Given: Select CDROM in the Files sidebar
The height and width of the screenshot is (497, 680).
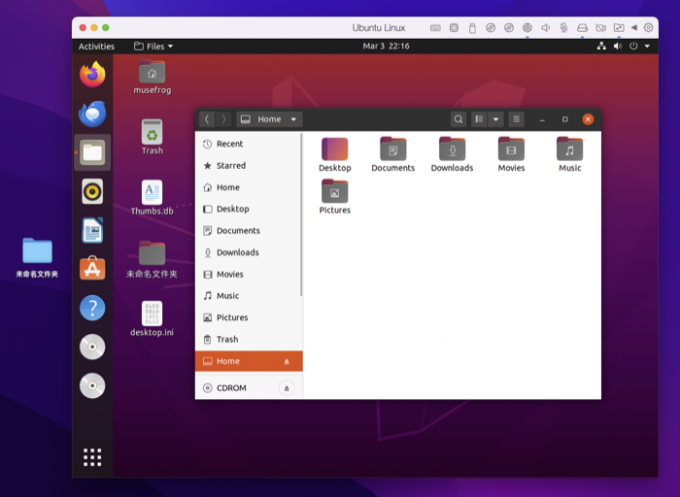Looking at the screenshot, I should pyautogui.click(x=249, y=388).
